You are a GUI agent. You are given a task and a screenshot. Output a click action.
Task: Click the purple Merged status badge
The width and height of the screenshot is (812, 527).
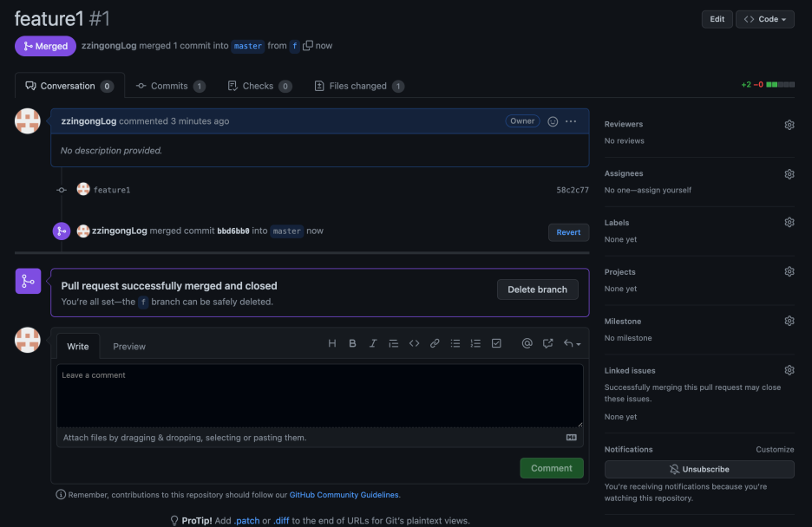pos(46,46)
